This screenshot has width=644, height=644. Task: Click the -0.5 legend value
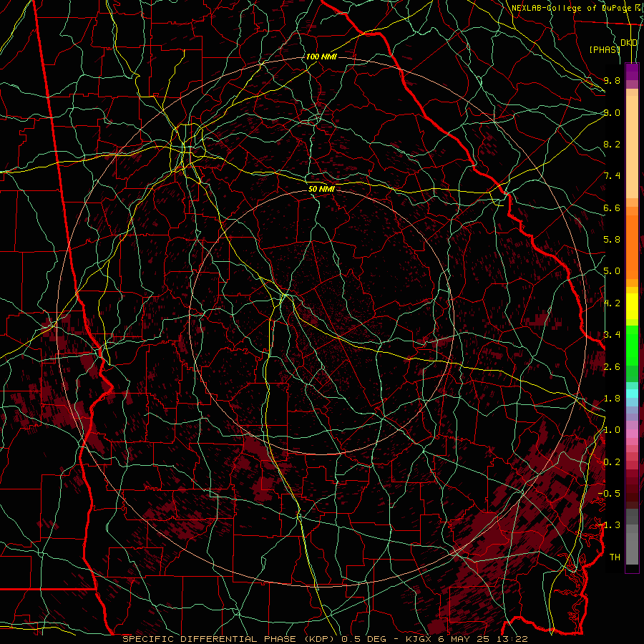609,493
